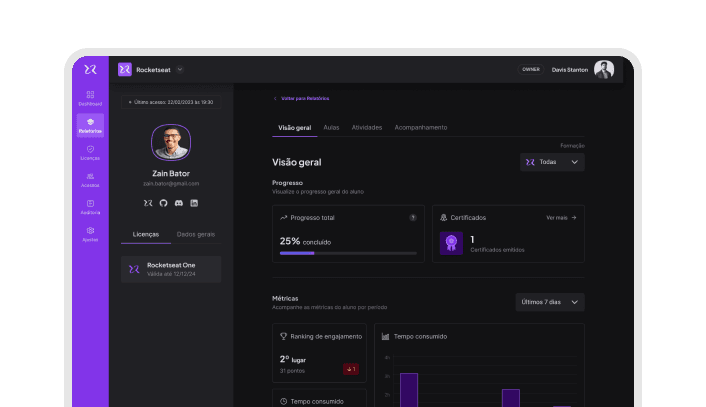
Task: Click the Rocketseat One license logo icon
Action: [134, 269]
